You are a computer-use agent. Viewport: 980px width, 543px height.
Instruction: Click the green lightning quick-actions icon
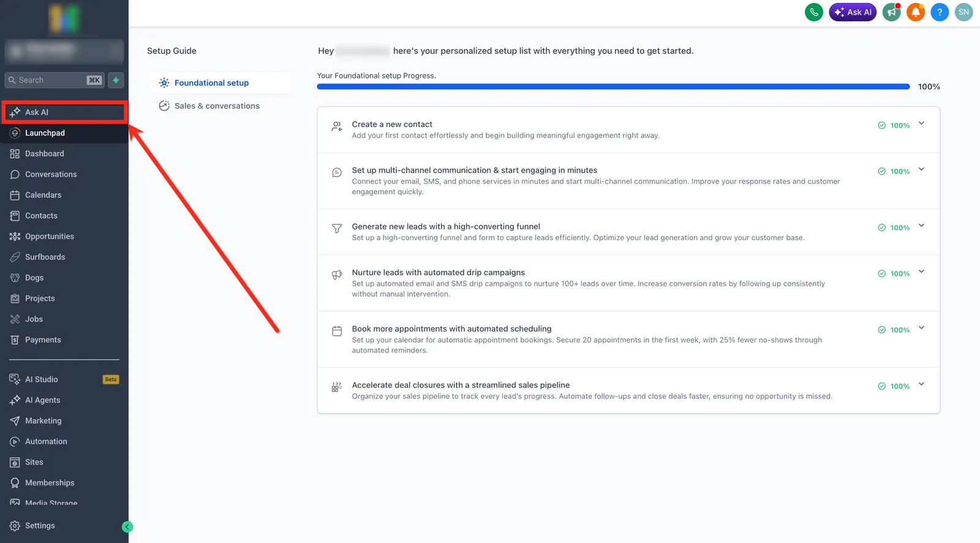[x=116, y=80]
